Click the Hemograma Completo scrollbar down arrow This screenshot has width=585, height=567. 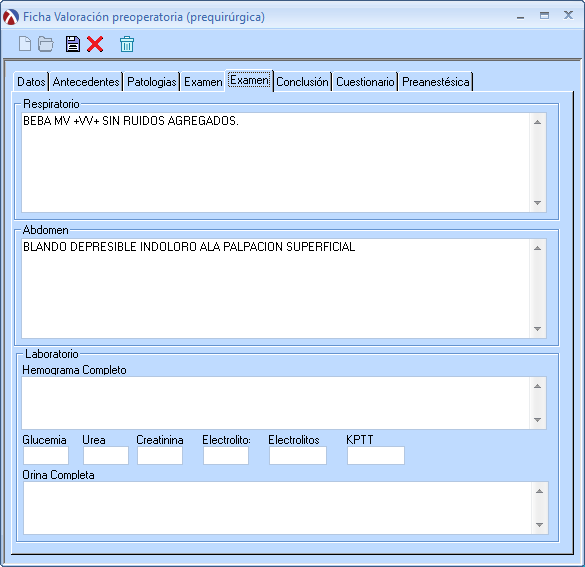point(537,420)
